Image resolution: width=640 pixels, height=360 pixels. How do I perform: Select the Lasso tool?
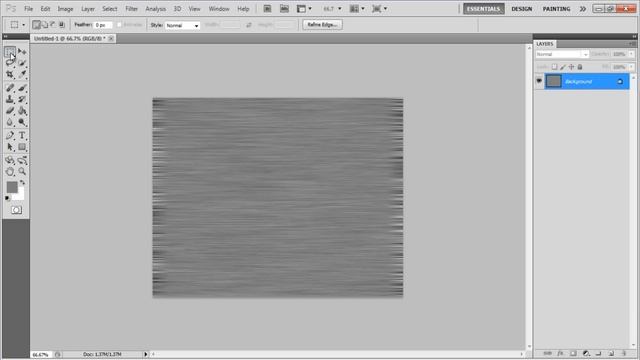pos(10,63)
